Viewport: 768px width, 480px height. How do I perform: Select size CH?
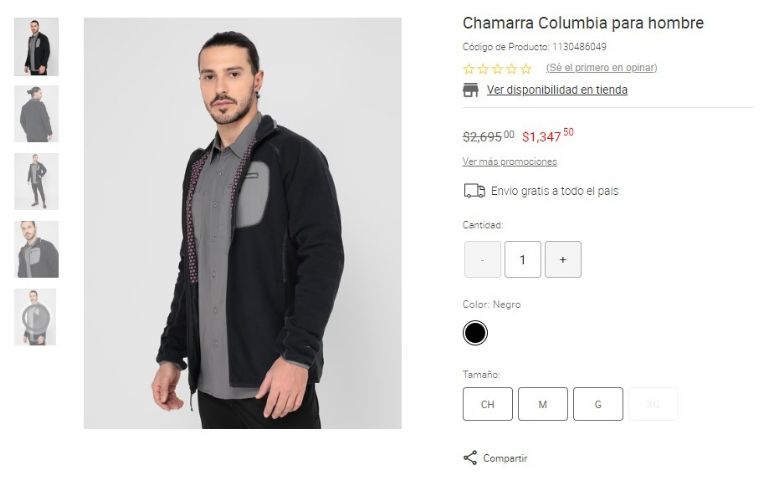487,404
